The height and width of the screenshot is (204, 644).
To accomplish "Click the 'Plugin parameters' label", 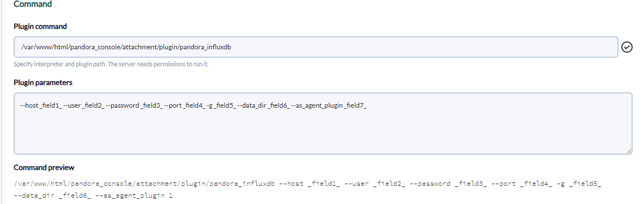I will 43,83.
